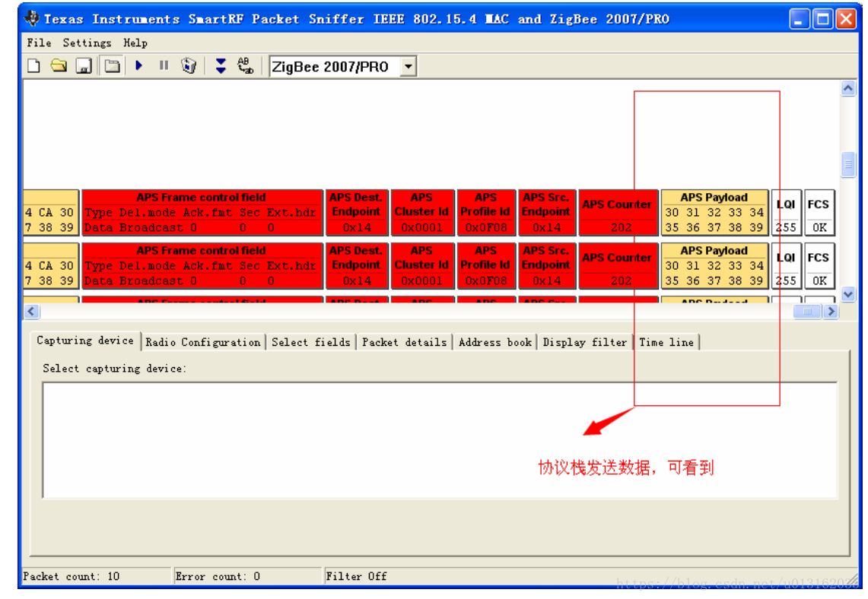Click APS Src. Endpoint 0x14 in second packet row
This screenshot has width=868, height=599.
(547, 266)
